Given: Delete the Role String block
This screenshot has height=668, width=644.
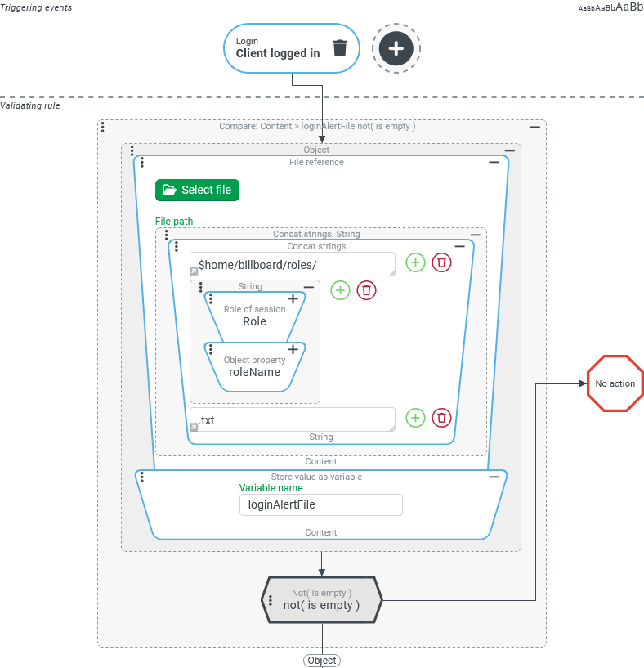Looking at the screenshot, I should coord(366,290).
